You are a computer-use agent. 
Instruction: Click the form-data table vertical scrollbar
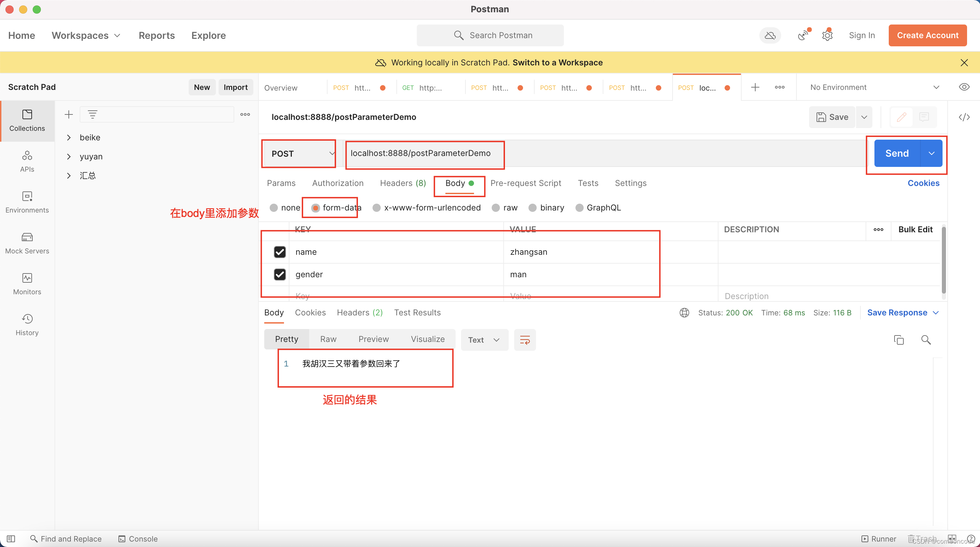[x=944, y=260]
